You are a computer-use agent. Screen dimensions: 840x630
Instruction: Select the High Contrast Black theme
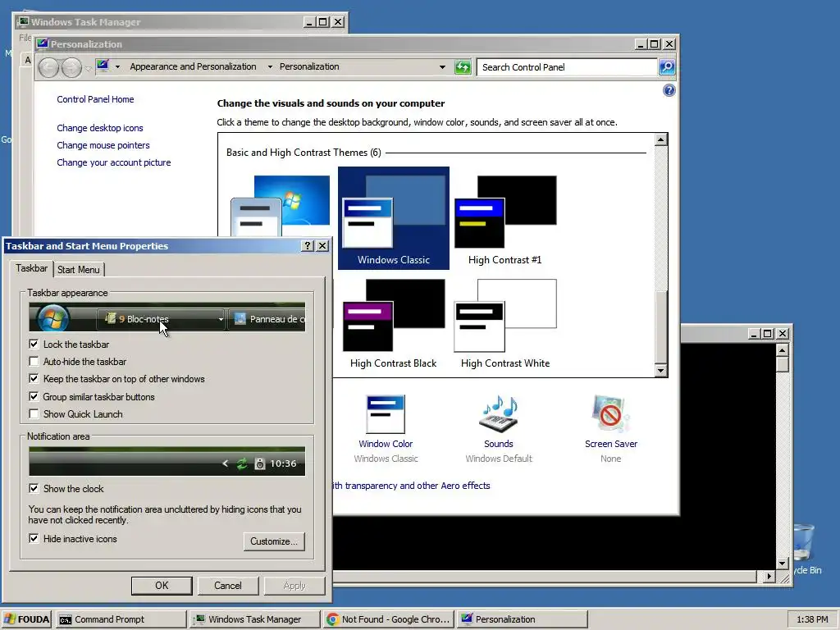point(393,323)
